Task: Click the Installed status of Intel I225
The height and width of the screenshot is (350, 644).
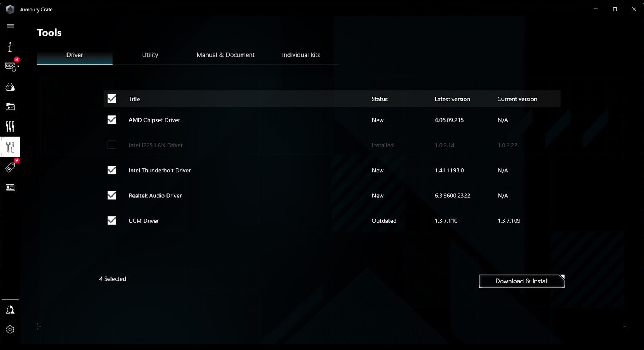Action: pyautogui.click(x=383, y=145)
